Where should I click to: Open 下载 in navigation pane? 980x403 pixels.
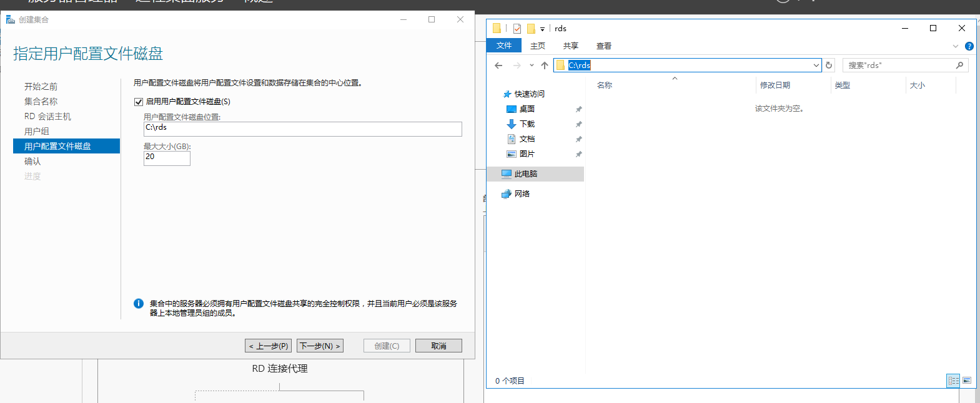click(527, 124)
